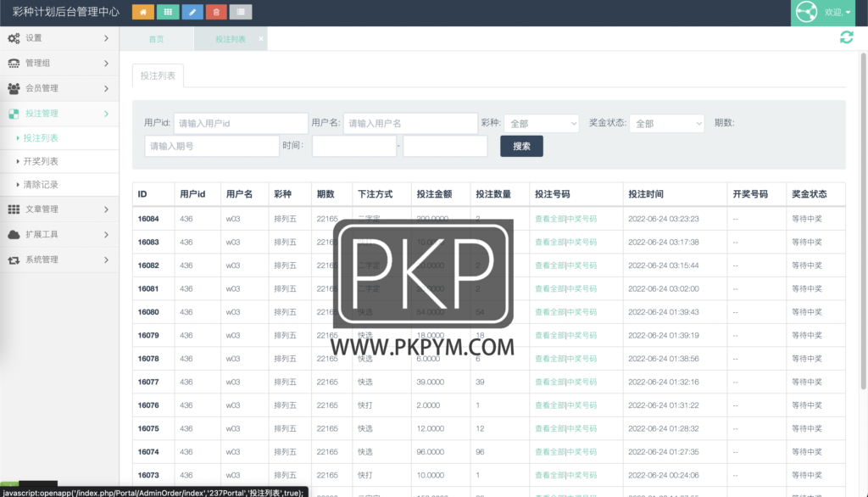Click the start time input field

click(354, 146)
